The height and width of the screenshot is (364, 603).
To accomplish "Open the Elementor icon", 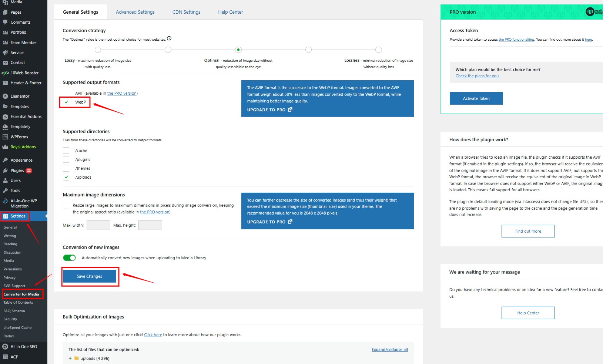I will point(5,96).
